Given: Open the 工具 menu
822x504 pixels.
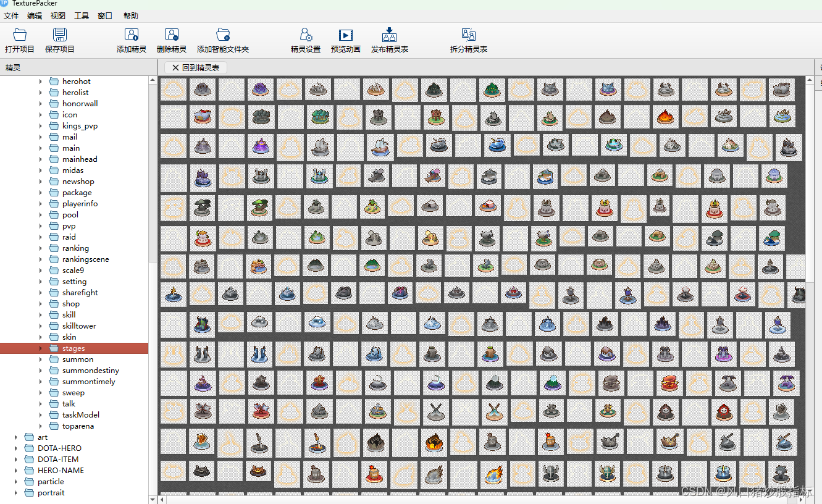Looking at the screenshot, I should (x=82, y=16).
